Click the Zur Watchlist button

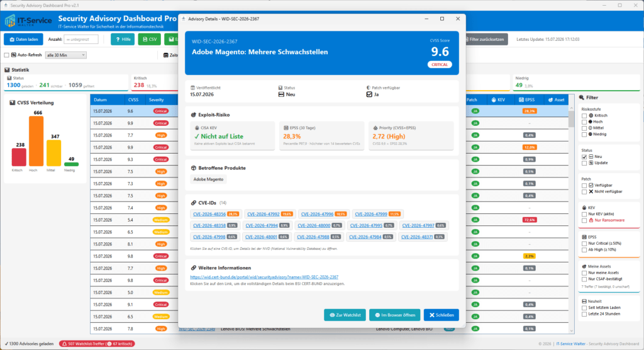coord(345,315)
